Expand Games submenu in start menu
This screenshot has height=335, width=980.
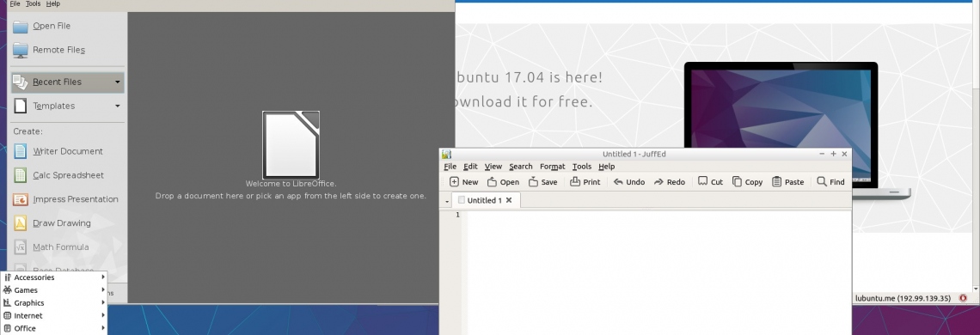pos(54,290)
